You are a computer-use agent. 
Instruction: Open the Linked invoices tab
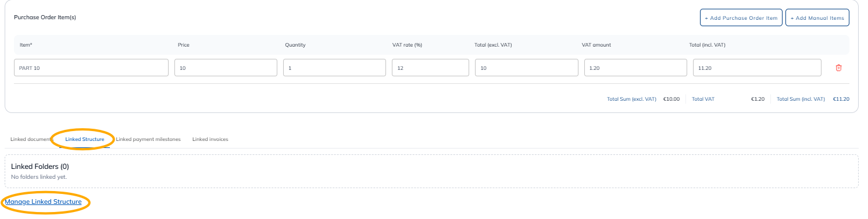pos(210,139)
